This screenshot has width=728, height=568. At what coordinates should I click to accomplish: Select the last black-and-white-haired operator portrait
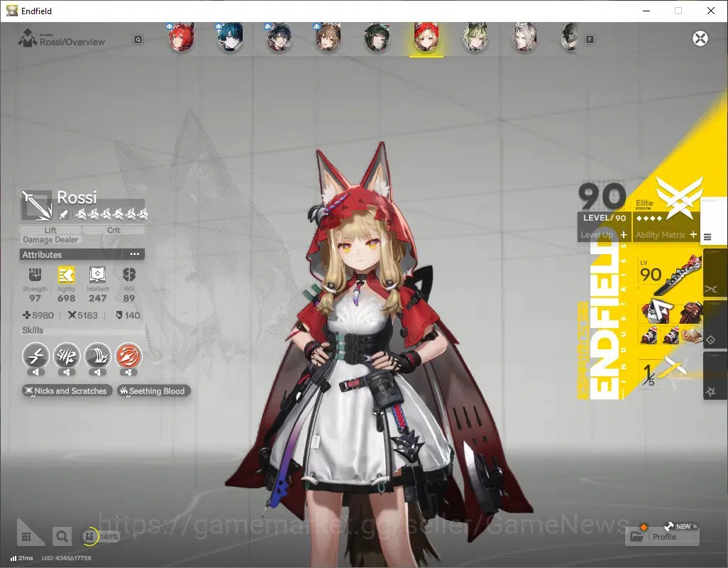570,38
